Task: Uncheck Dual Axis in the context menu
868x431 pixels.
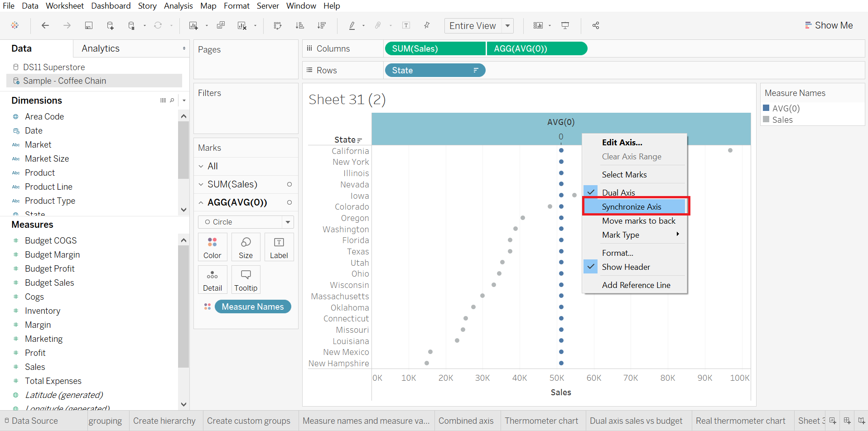Action: click(618, 192)
